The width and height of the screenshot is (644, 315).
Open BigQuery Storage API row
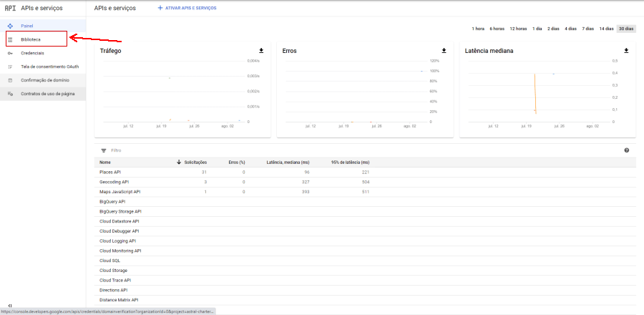click(365, 211)
